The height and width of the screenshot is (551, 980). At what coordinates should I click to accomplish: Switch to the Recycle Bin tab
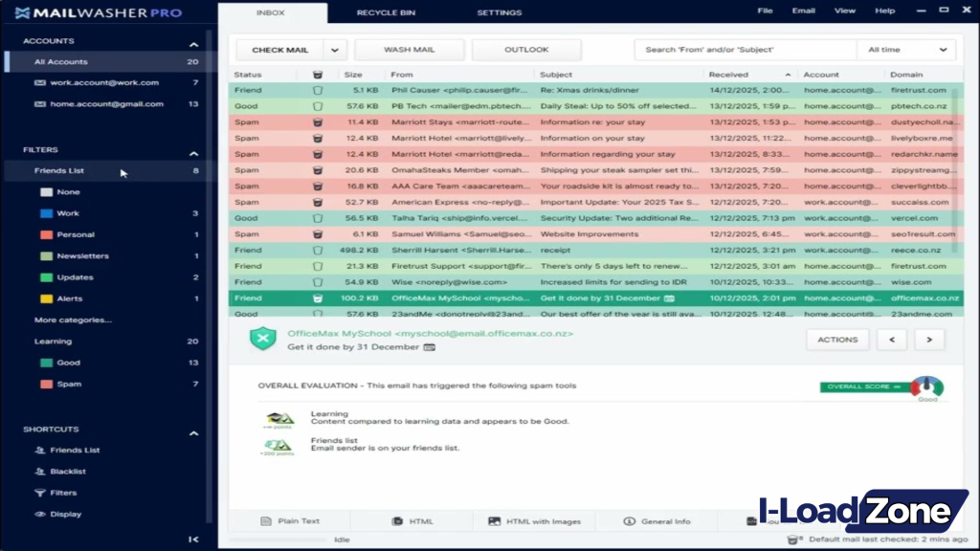pyautogui.click(x=386, y=12)
